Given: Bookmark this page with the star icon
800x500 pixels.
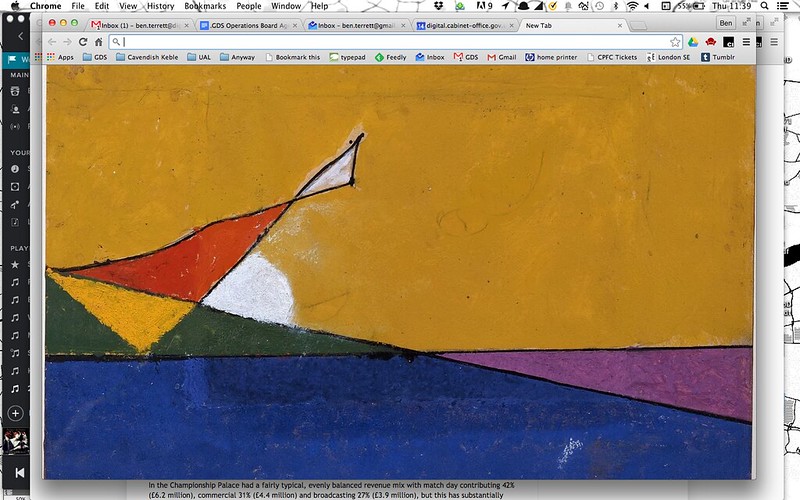Looking at the screenshot, I should coord(676,42).
